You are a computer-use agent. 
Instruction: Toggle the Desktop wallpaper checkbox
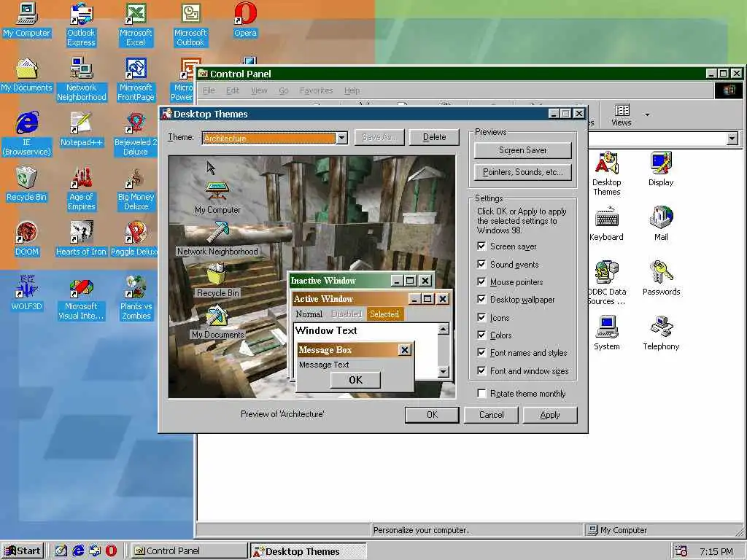pyautogui.click(x=481, y=300)
